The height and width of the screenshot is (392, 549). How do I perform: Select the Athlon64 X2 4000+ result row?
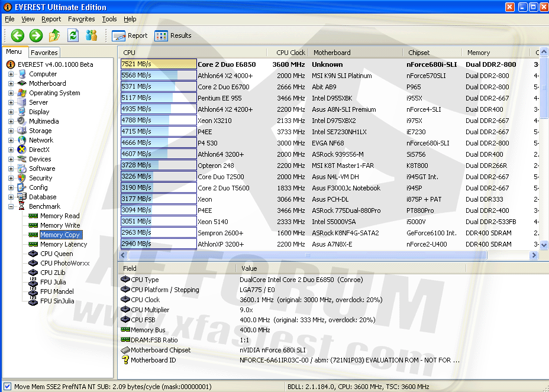tap(329, 76)
